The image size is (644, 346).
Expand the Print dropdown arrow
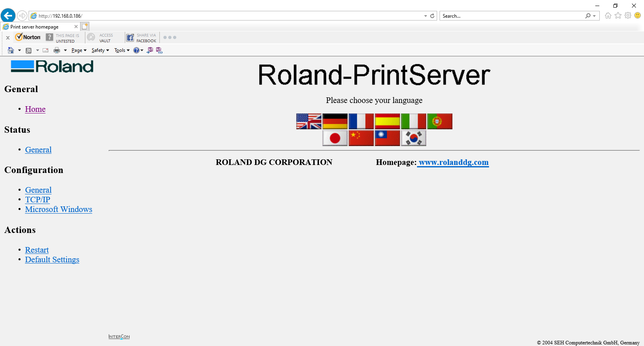pos(65,50)
